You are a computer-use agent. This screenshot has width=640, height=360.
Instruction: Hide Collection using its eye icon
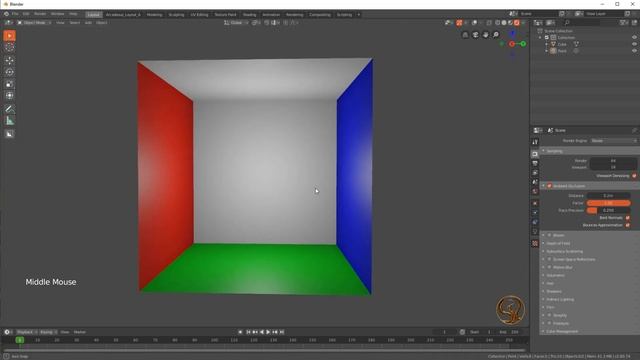[x=634, y=38]
